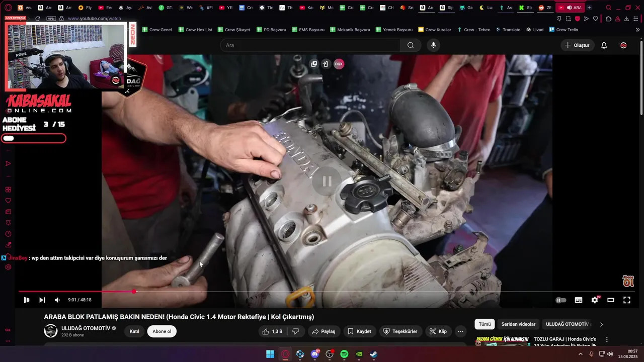Open the TOZLU GARAJ suggested video thumbnail
644x362 pixels.
pyautogui.click(x=502, y=341)
